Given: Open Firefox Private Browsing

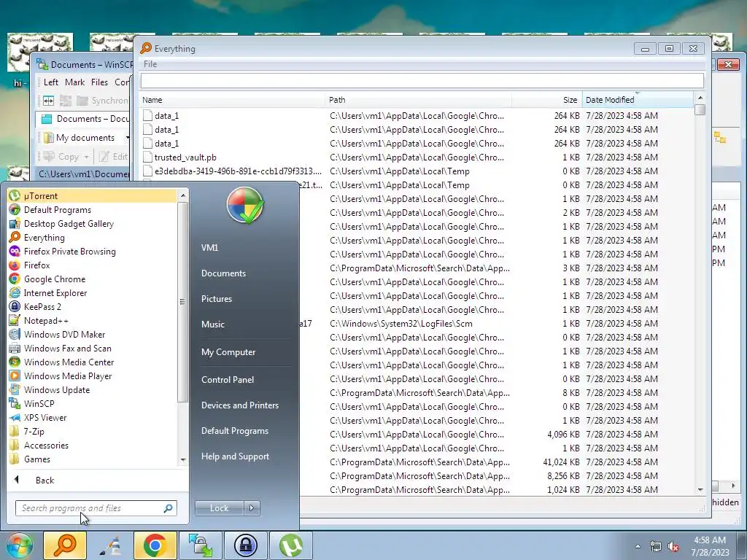Looking at the screenshot, I should coord(93,252).
